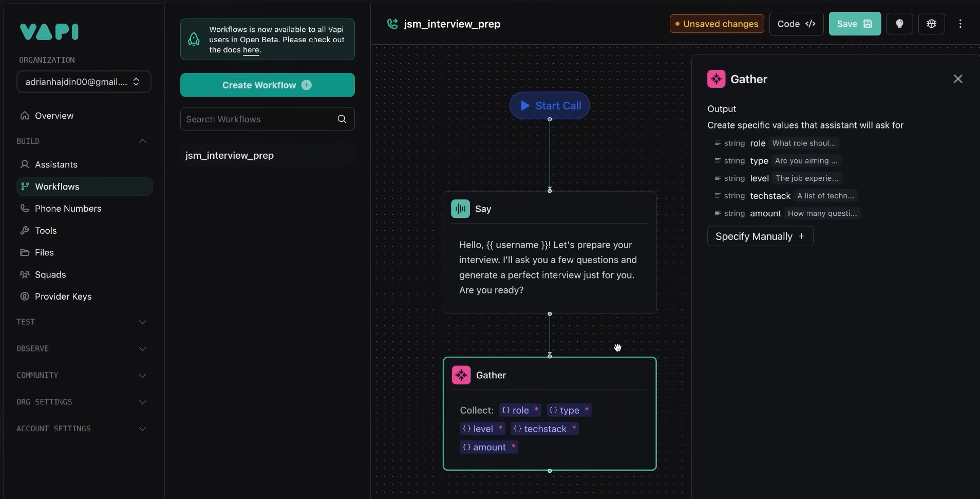Click the phone icon beside workflow name
The height and width of the screenshot is (499, 980).
coord(392,24)
